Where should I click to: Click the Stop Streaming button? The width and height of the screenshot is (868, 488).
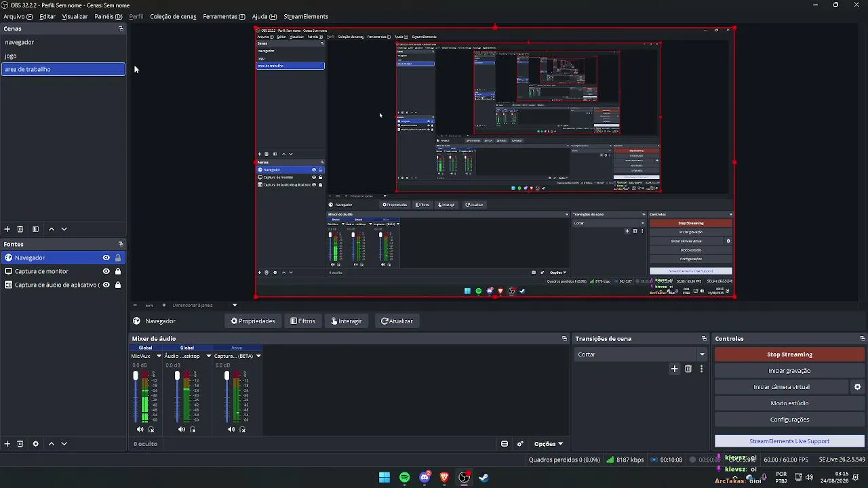click(x=789, y=354)
